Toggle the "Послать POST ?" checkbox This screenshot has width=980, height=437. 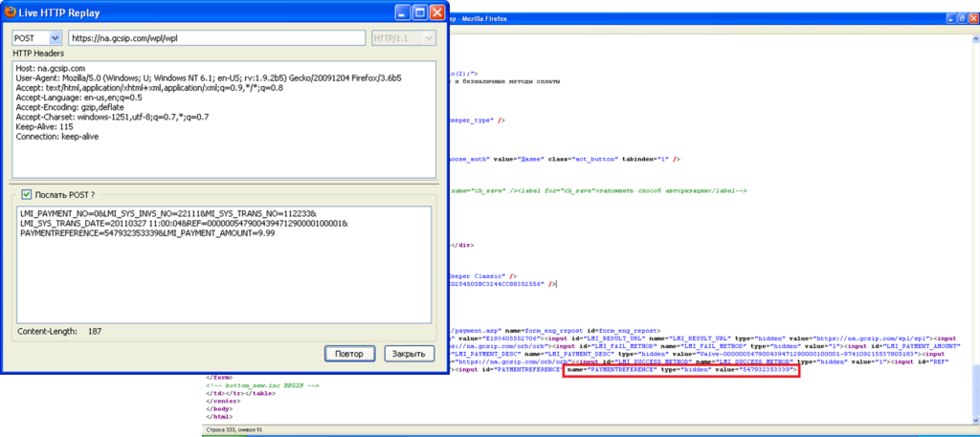point(26,194)
